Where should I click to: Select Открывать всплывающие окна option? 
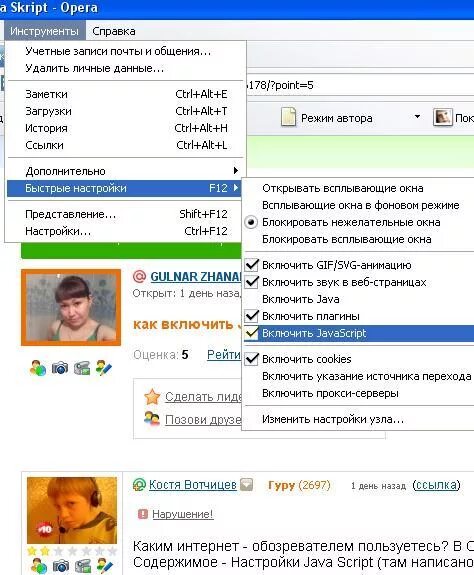(x=359, y=188)
